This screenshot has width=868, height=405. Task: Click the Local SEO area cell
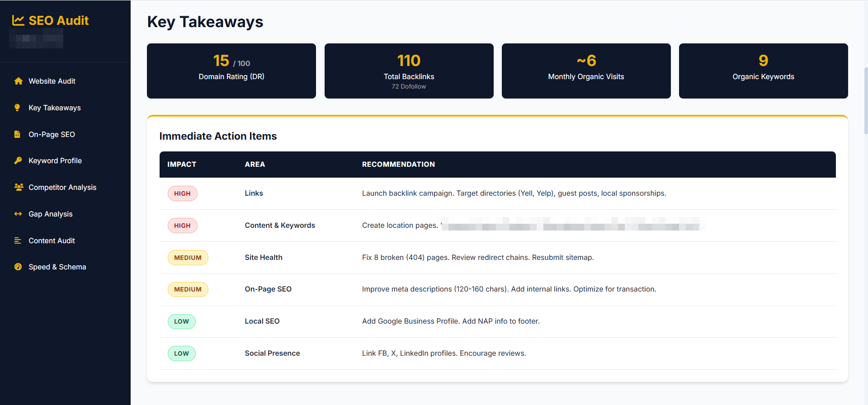coord(262,321)
